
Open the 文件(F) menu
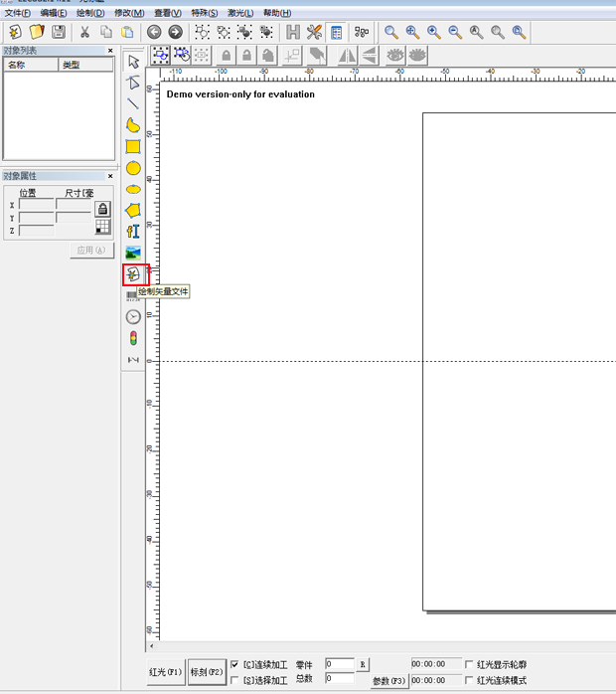point(18,13)
